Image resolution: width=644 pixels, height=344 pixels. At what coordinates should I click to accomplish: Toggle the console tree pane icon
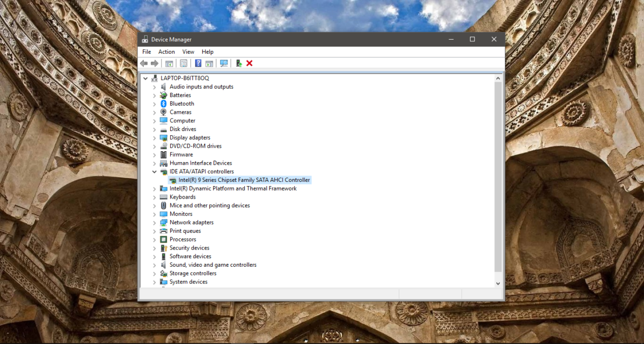coord(169,63)
